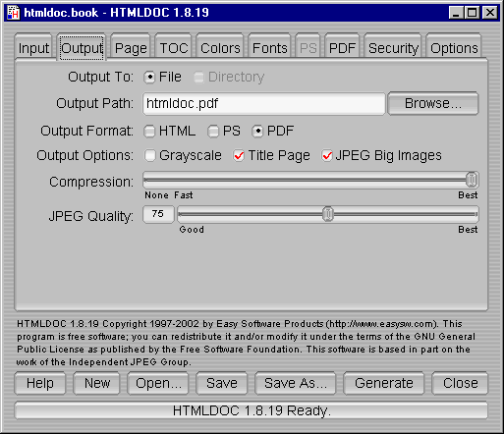
Task: Choose PS as the output format
Action: (x=213, y=132)
